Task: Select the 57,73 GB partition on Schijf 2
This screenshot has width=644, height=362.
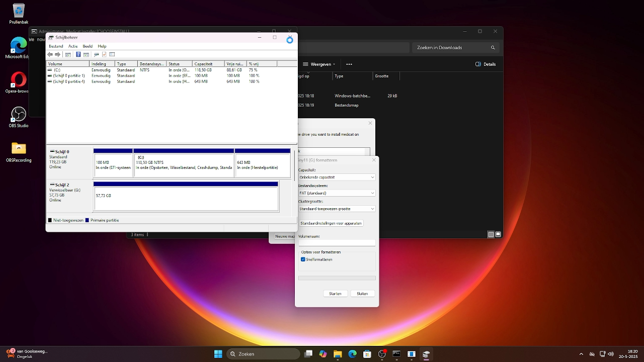Action: (186, 198)
